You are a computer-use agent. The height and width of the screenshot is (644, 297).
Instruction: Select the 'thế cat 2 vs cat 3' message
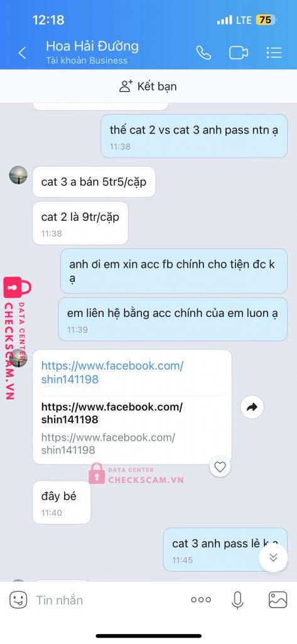click(x=194, y=136)
